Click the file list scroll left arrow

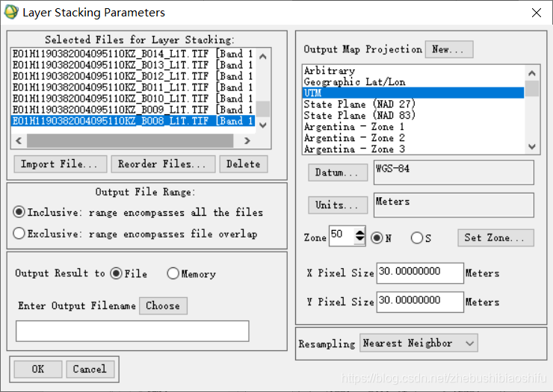19,140
